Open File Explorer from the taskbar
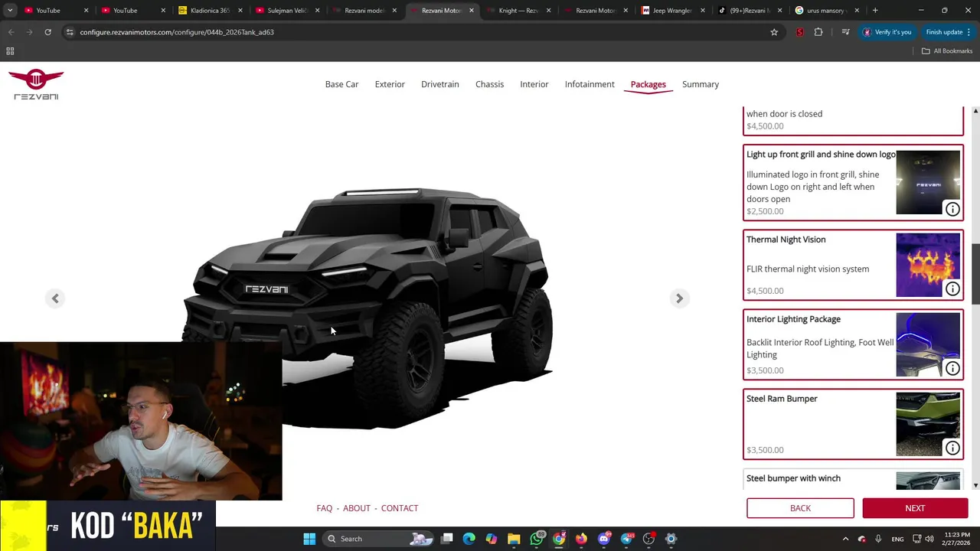 (x=514, y=539)
